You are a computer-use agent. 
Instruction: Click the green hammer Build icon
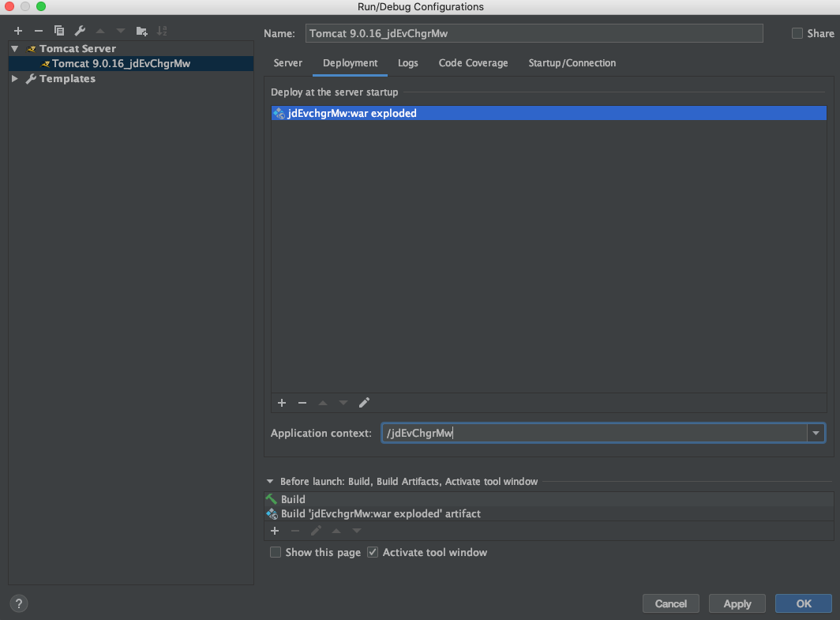[x=272, y=499]
